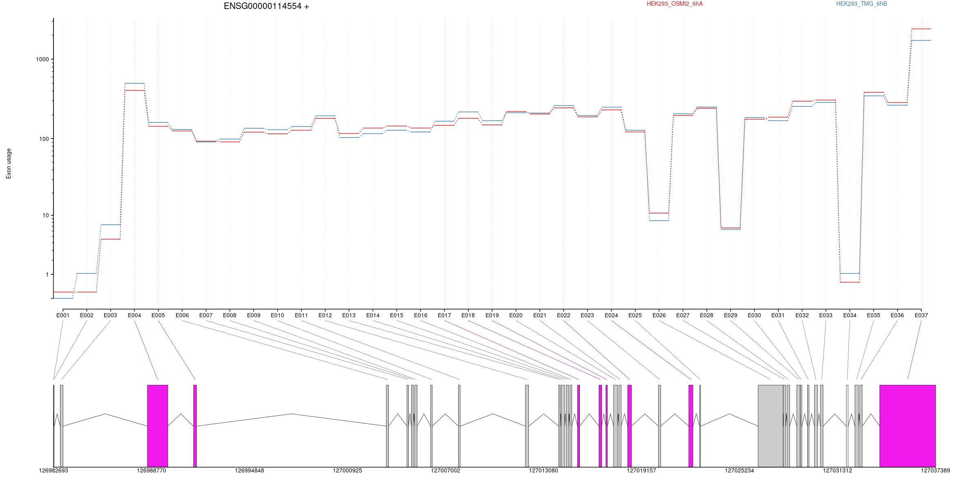
Task: Click the Exon usage axis label
Action: 9,163
